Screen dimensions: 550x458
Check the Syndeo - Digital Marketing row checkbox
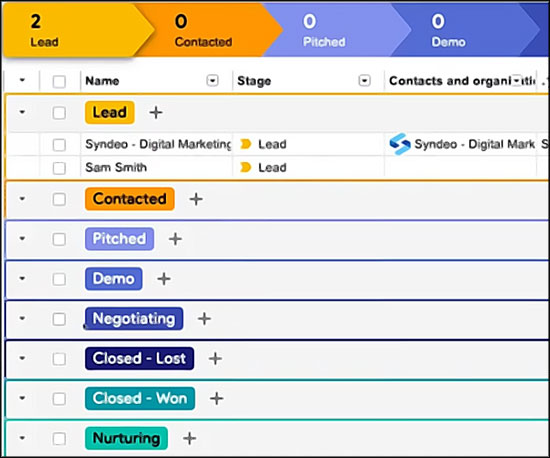pos(59,144)
